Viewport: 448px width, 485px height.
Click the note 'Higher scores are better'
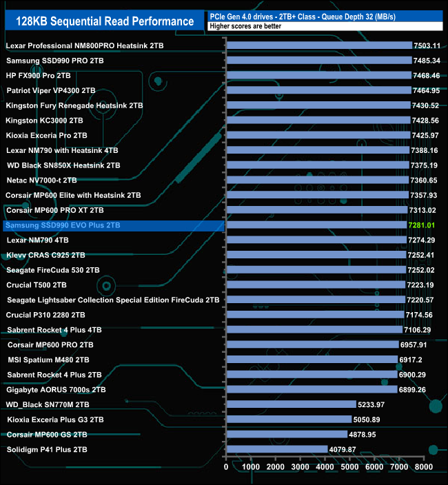pyautogui.click(x=245, y=26)
